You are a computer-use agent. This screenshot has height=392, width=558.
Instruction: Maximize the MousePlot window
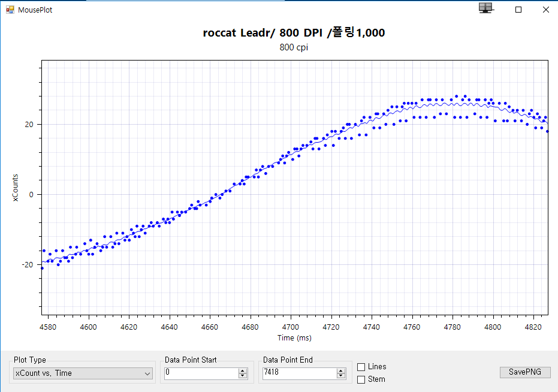point(518,10)
